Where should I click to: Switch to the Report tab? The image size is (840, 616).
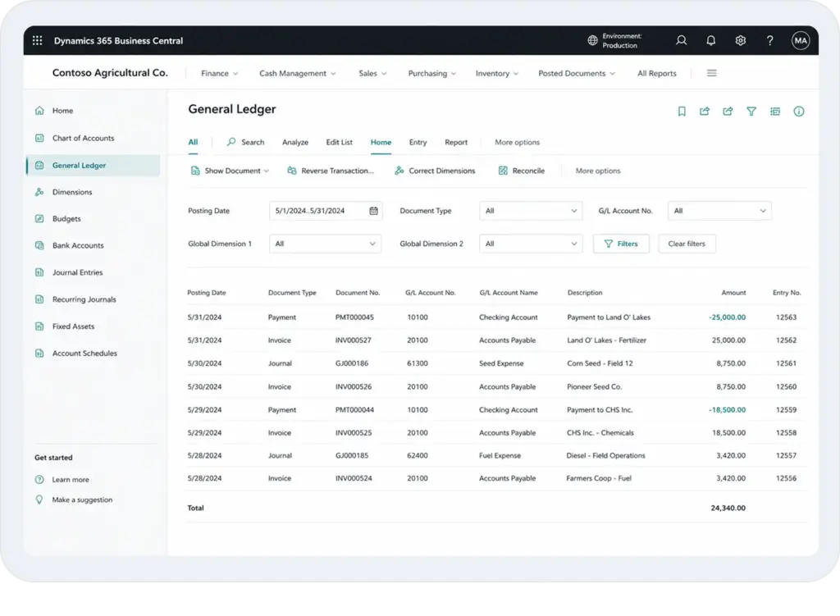click(456, 143)
